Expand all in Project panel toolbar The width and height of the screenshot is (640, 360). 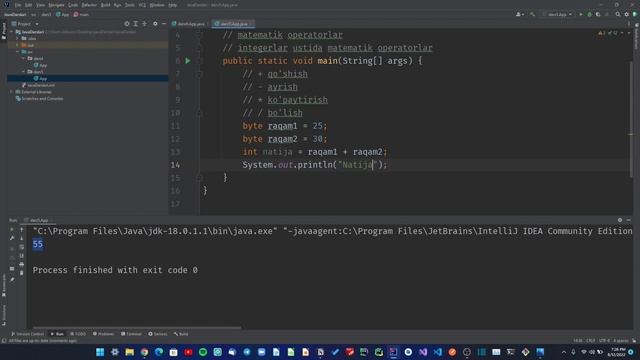pos(136,24)
